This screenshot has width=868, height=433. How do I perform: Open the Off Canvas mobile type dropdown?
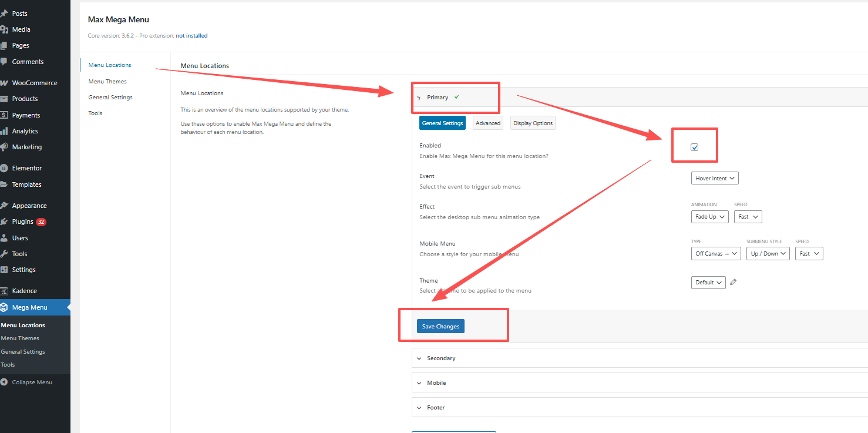[x=715, y=254]
